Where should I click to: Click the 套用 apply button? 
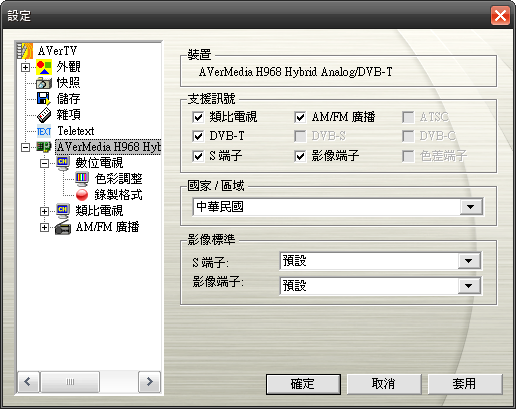465,384
